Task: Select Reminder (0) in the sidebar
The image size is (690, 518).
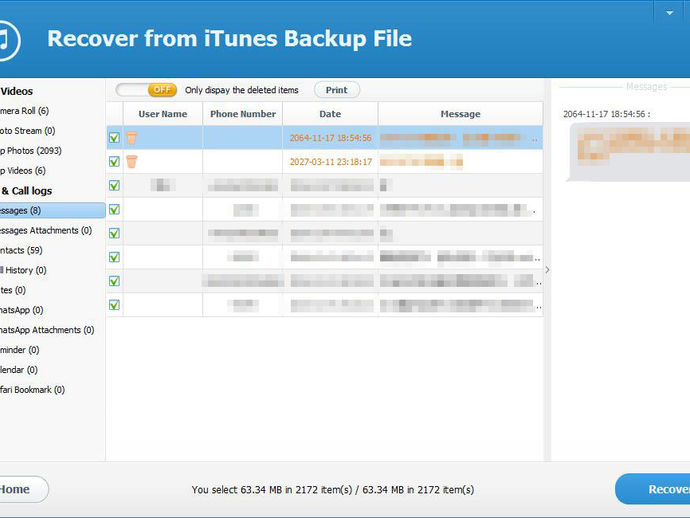Action: point(19,350)
